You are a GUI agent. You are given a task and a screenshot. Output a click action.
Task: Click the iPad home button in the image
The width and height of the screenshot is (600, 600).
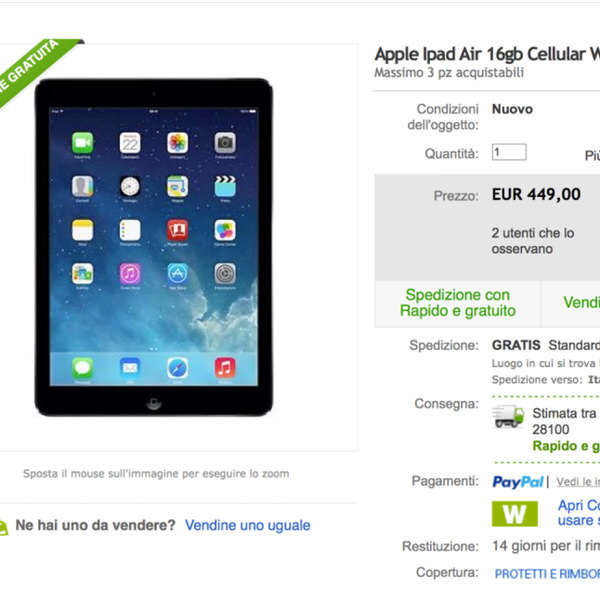pos(154,403)
